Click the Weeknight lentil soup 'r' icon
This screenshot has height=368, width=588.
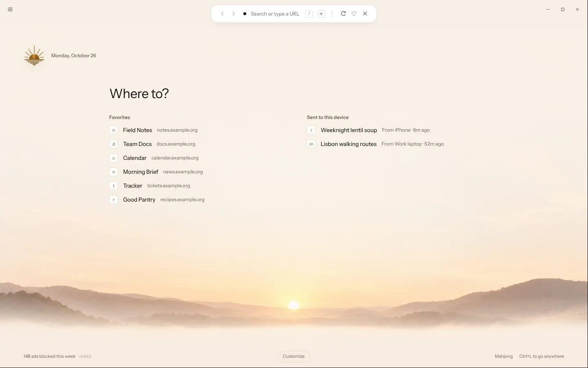point(311,130)
